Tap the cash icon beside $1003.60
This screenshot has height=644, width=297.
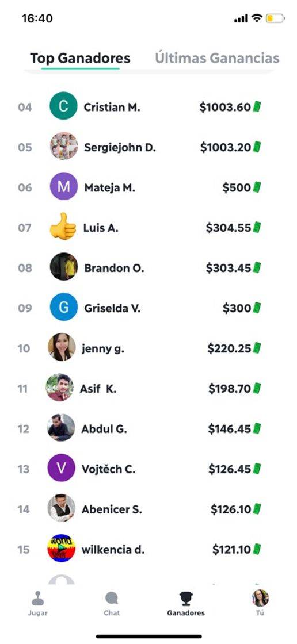tap(257, 107)
